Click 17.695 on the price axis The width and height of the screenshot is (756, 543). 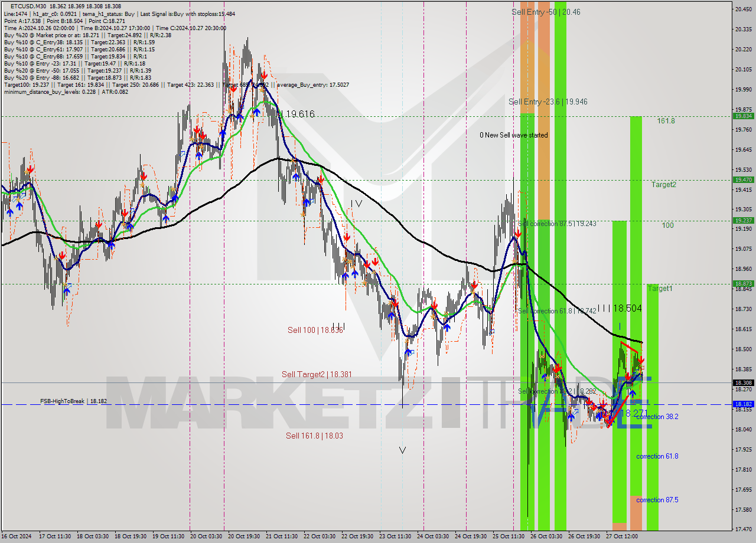pos(743,489)
